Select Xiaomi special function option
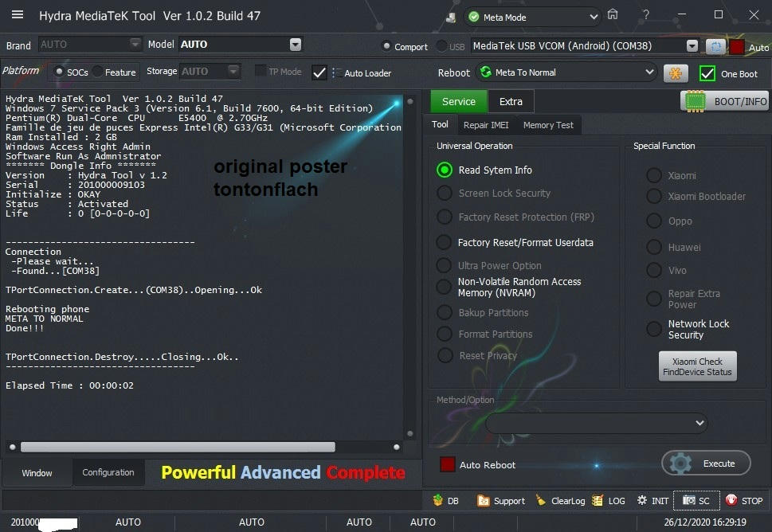The width and height of the screenshot is (772, 532). coord(654,175)
